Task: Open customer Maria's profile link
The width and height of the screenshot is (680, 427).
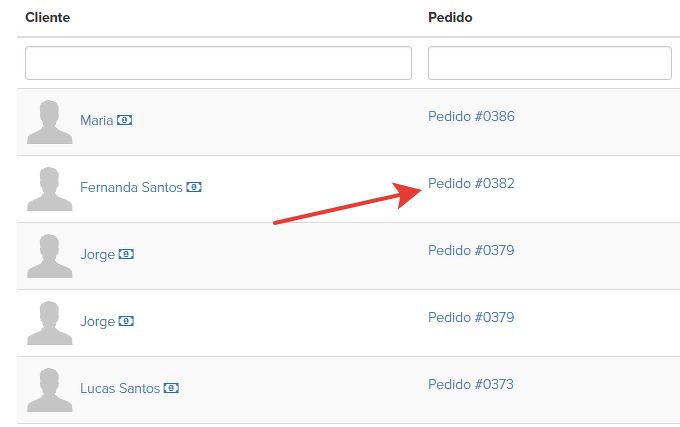Action: click(96, 121)
